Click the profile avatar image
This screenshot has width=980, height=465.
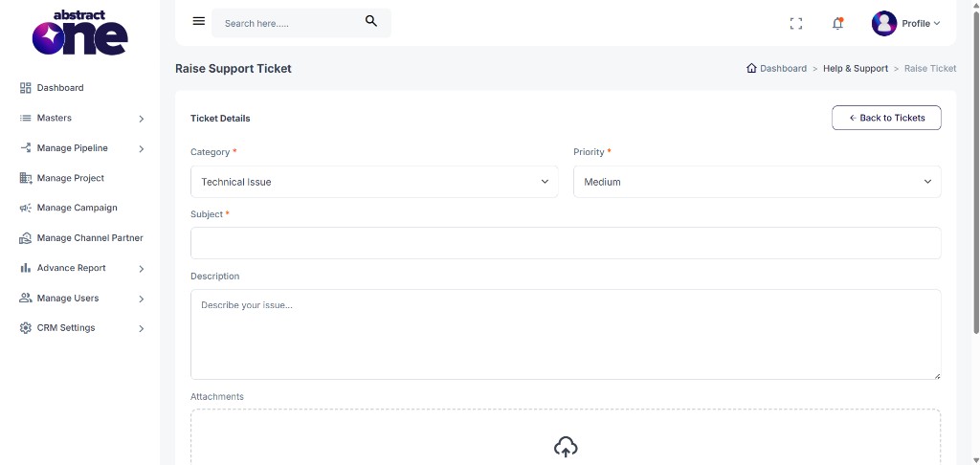(883, 24)
